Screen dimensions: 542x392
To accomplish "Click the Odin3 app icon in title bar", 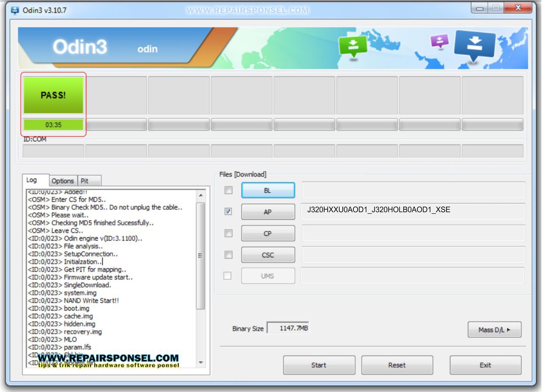I will [15, 11].
